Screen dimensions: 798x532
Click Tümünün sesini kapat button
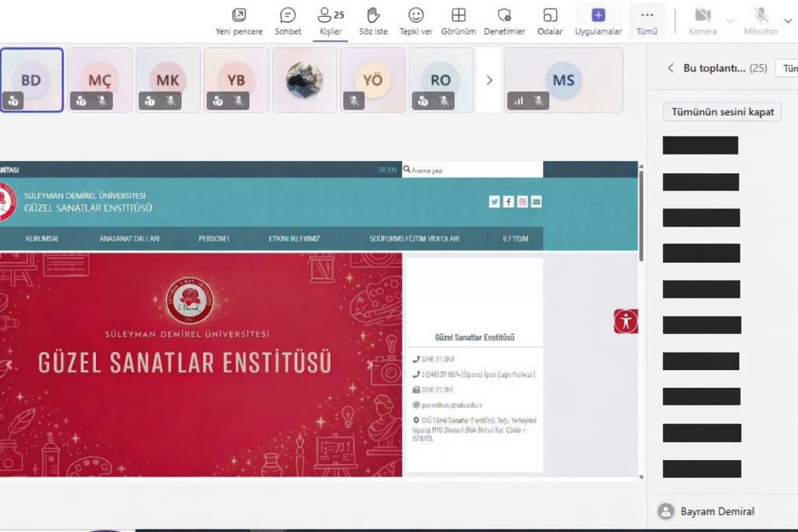(722, 112)
